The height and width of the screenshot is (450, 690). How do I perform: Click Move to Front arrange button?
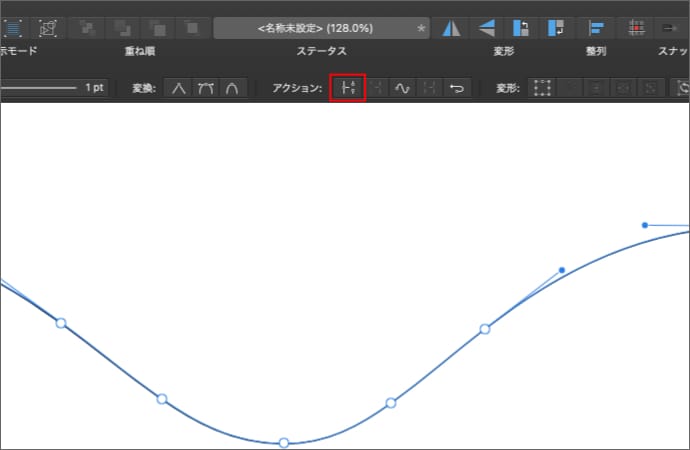click(187, 28)
